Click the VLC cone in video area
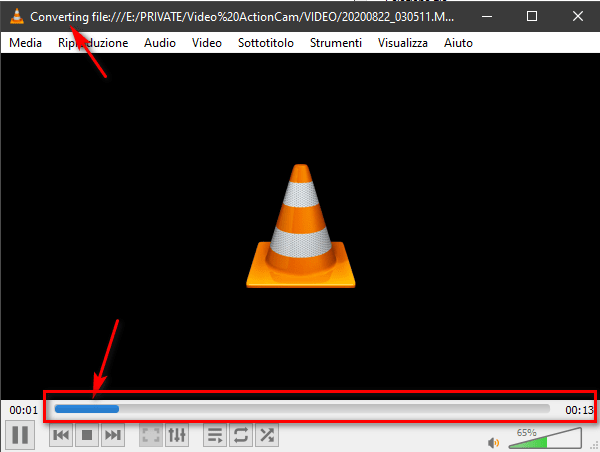600x452 pixels. pyautogui.click(x=301, y=226)
